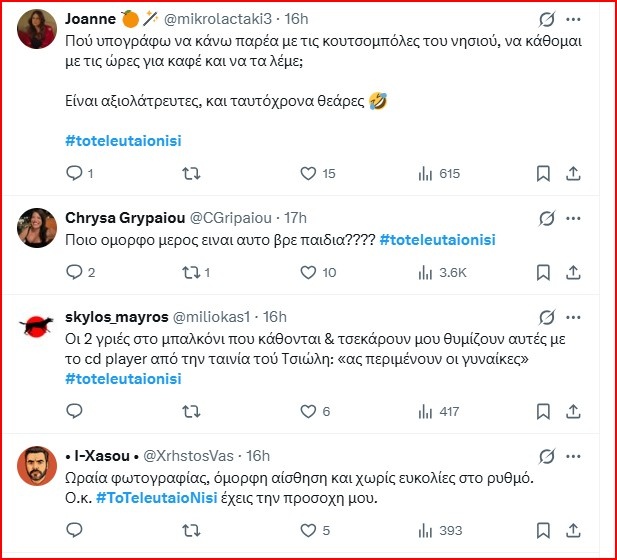617x560 pixels.
Task: Bookmark Chrysa Grypaiou's tweet
Action: click(543, 273)
